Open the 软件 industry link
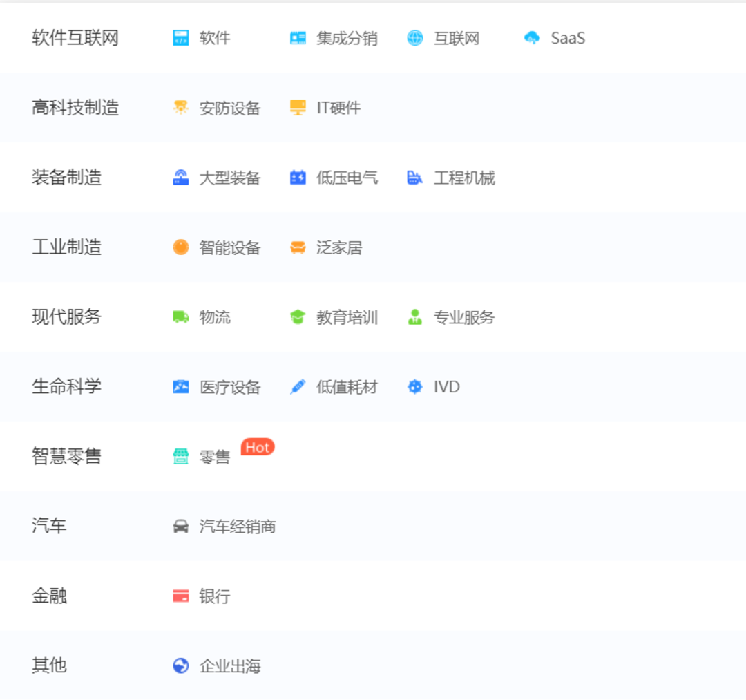This screenshot has height=700, width=746. point(215,38)
